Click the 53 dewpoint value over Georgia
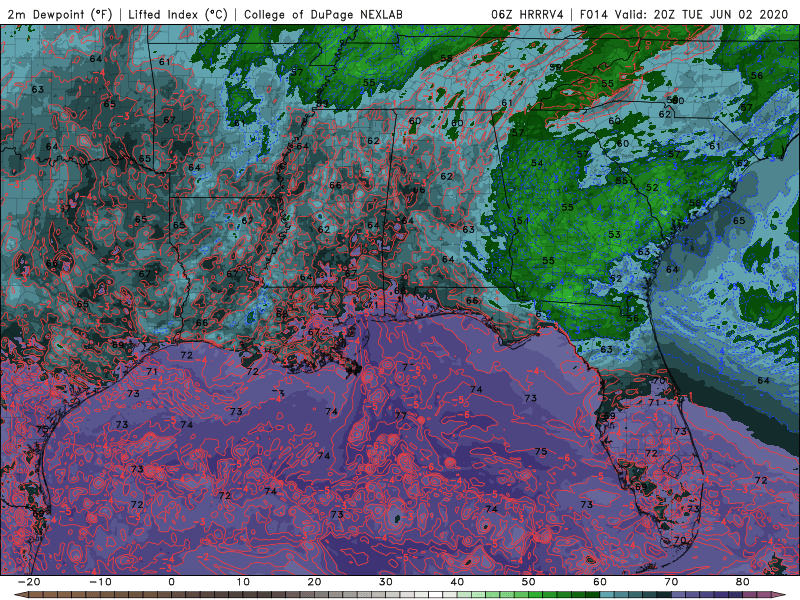 614,234
